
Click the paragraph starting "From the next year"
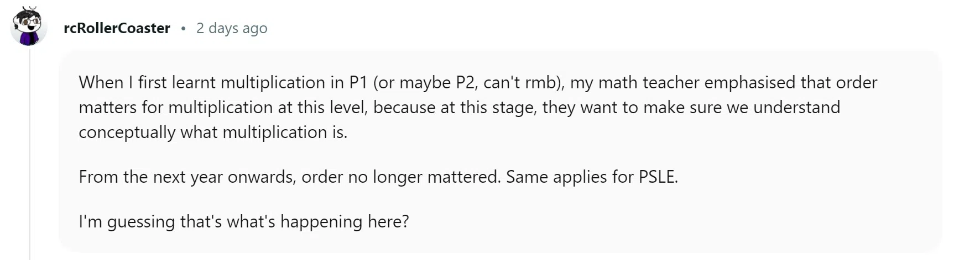tap(378, 177)
